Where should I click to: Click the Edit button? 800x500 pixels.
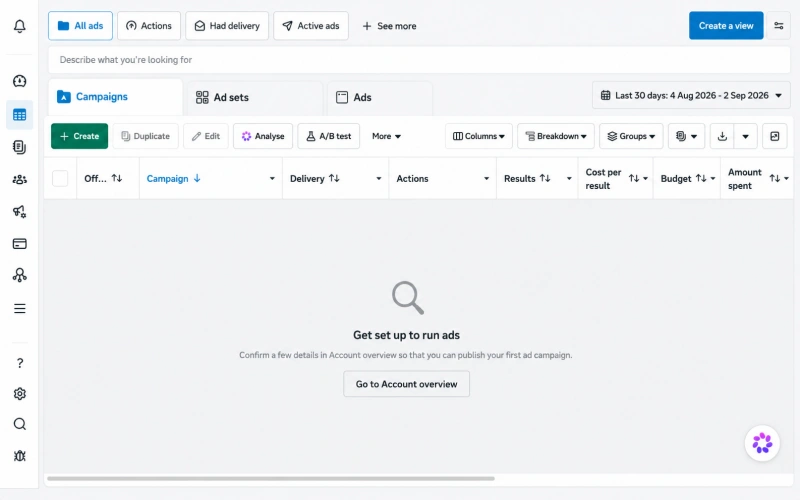[206, 136]
